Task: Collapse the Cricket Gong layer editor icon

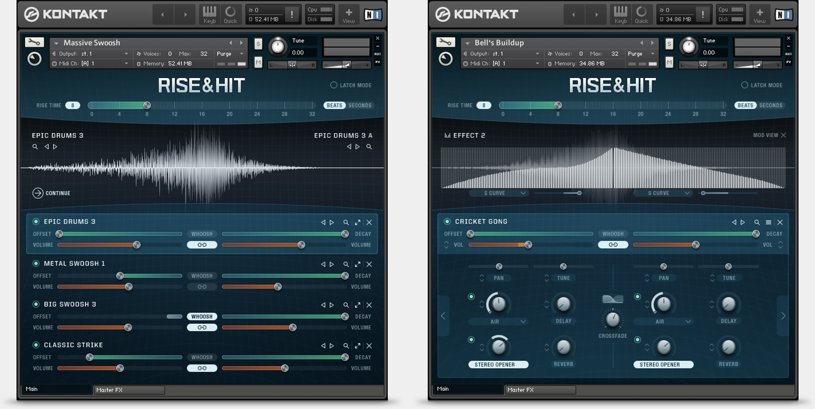Action: pyautogui.click(x=768, y=222)
